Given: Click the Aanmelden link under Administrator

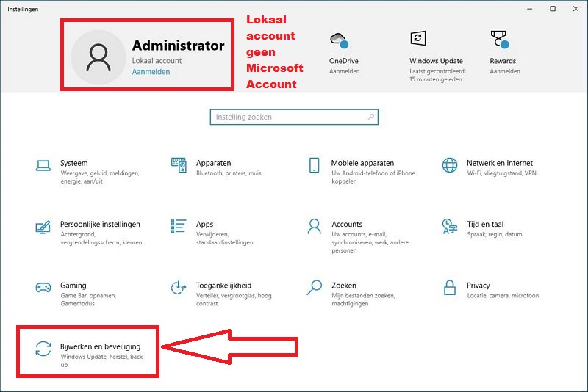Looking at the screenshot, I should pyautogui.click(x=151, y=72).
